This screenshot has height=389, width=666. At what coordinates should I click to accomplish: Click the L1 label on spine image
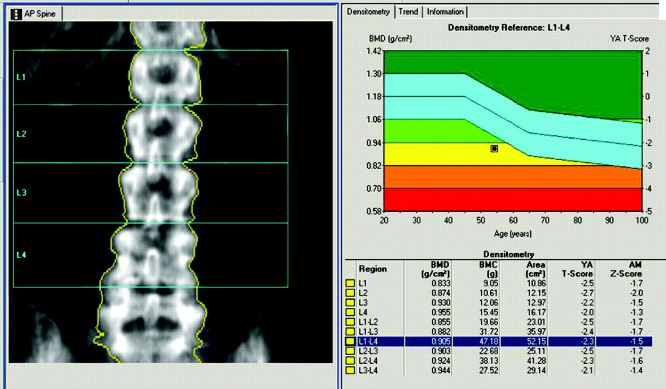(x=21, y=77)
